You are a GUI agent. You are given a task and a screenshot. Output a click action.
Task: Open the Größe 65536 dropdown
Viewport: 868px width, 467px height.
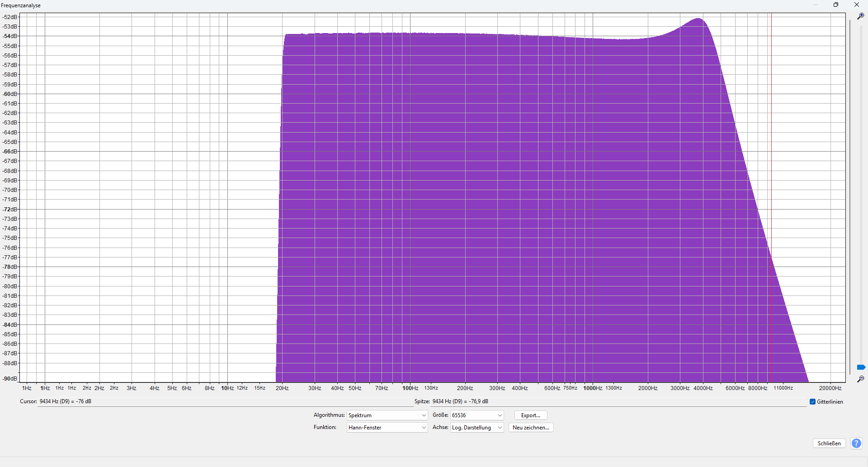(x=477, y=415)
